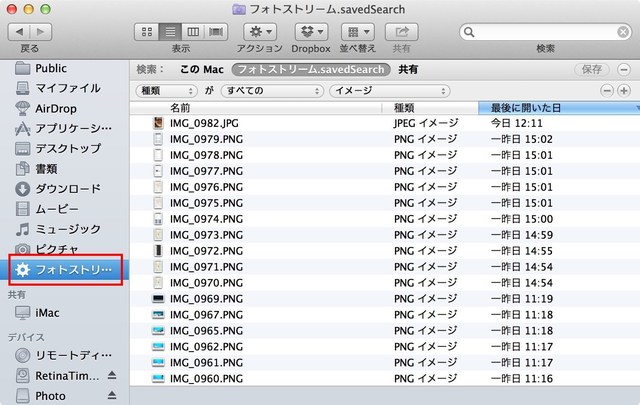Open the arrange-by sort menu
Screen dimensions: 640x405
pos(358,32)
